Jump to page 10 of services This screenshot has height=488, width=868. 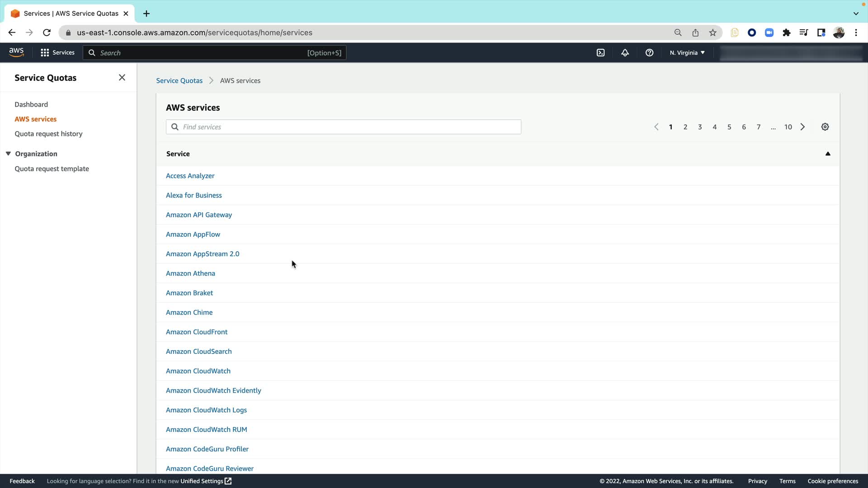tap(788, 127)
